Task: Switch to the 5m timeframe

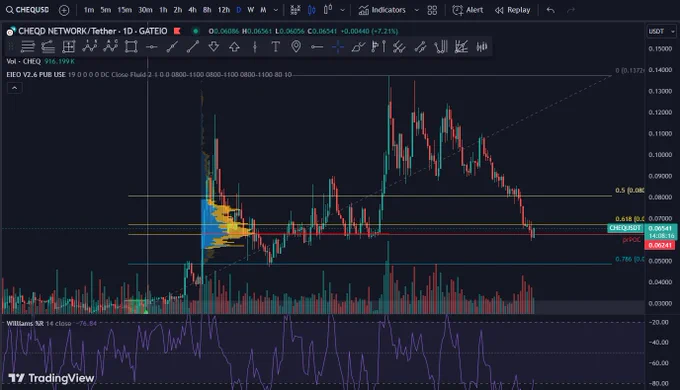Action: click(105, 10)
